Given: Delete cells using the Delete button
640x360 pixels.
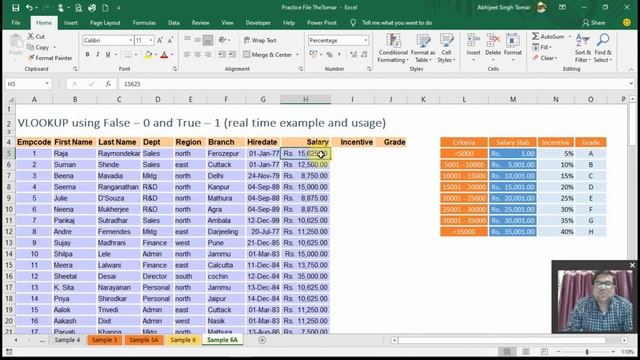Looking at the screenshot, I should click(x=493, y=48).
